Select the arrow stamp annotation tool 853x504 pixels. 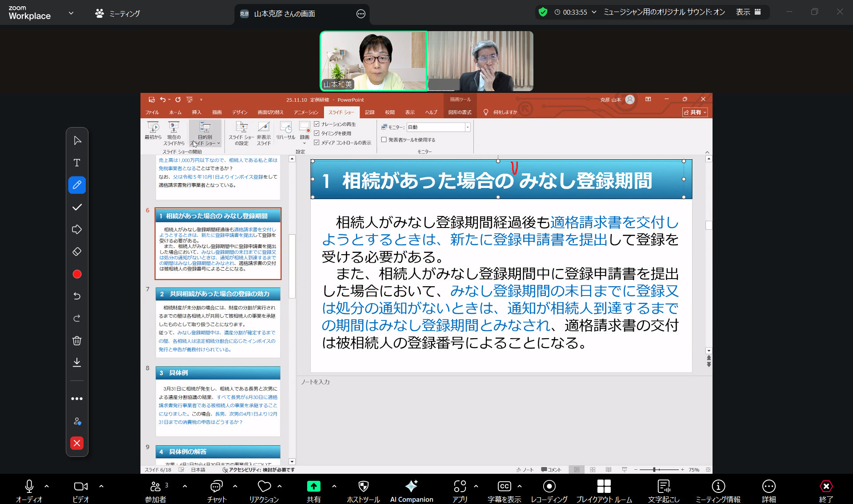(77, 229)
